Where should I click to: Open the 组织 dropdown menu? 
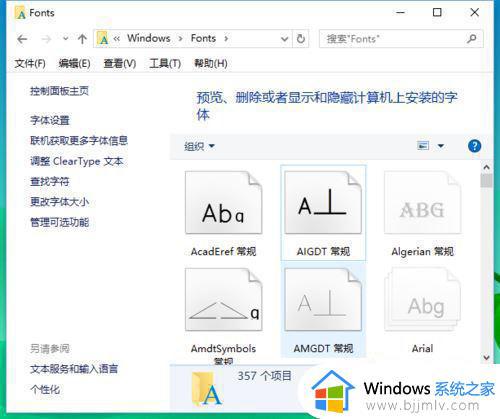click(199, 146)
